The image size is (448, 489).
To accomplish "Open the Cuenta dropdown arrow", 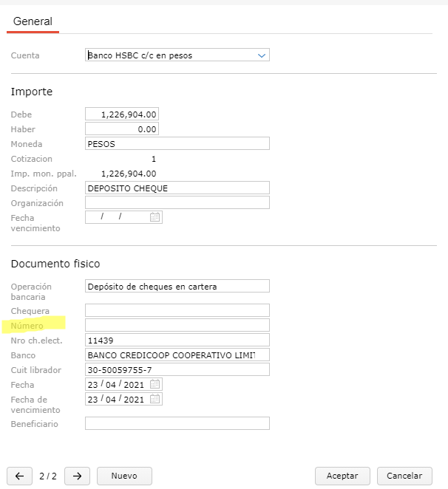I will [x=262, y=55].
